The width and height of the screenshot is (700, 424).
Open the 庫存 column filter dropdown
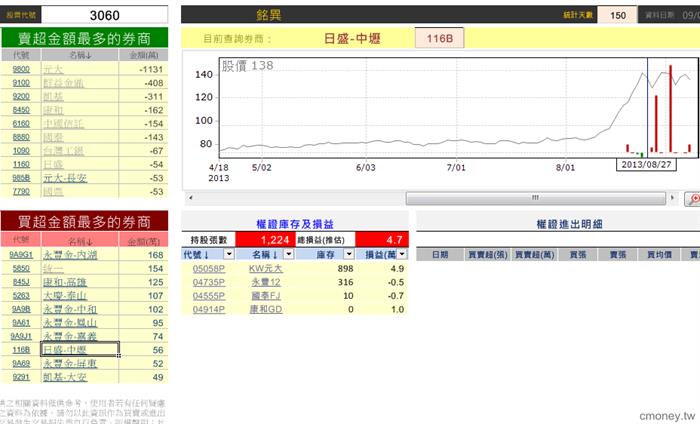tap(349, 254)
